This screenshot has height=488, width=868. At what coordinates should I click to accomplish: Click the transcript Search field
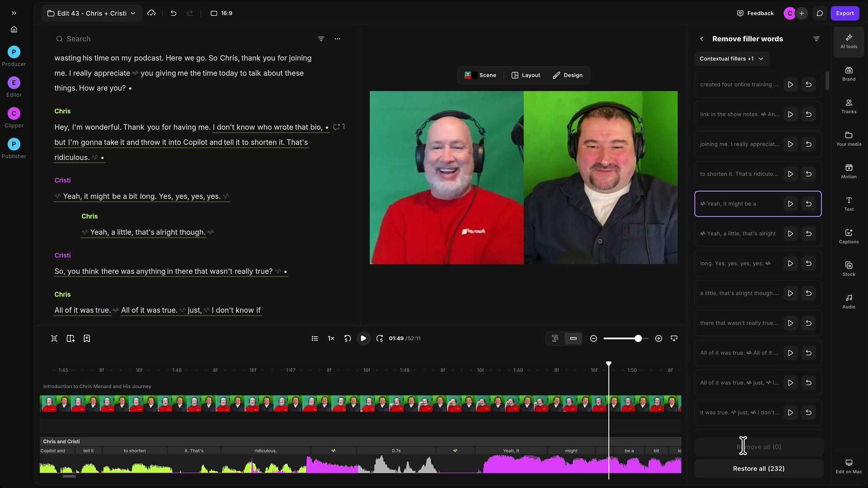click(182, 39)
